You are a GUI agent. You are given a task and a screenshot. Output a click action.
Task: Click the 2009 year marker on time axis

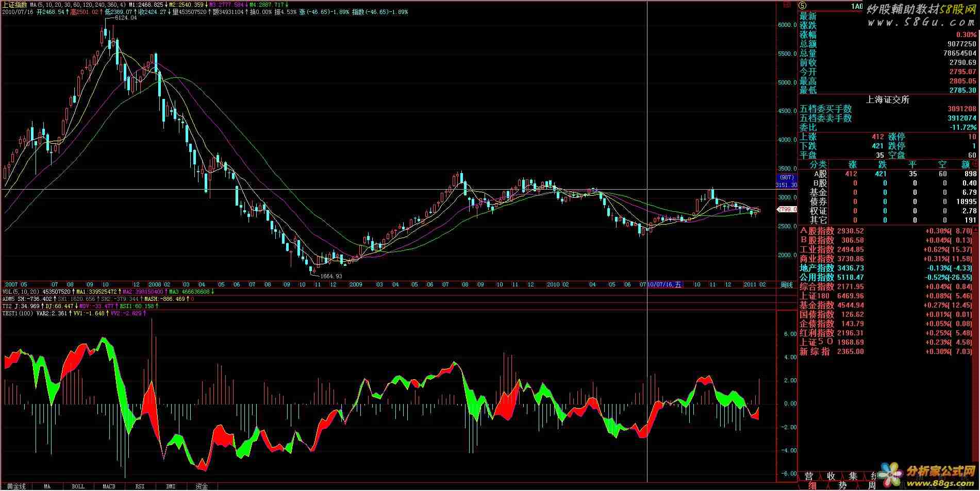(x=356, y=284)
